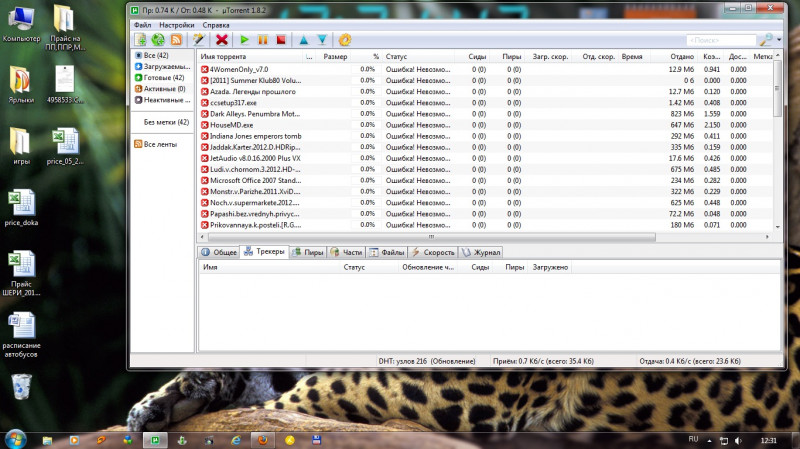Select the HouseMD.exe torrent row
Viewport: 800px width, 449px height.
pyautogui.click(x=485, y=125)
